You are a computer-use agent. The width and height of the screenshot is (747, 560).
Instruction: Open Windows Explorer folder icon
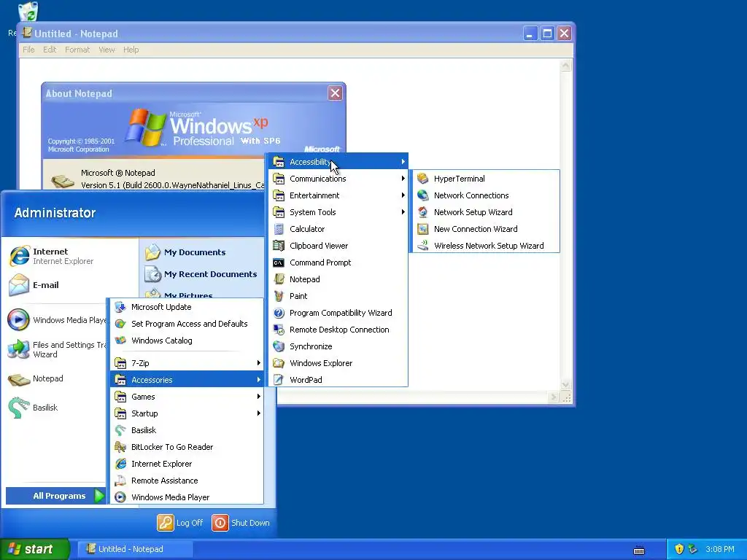(279, 363)
